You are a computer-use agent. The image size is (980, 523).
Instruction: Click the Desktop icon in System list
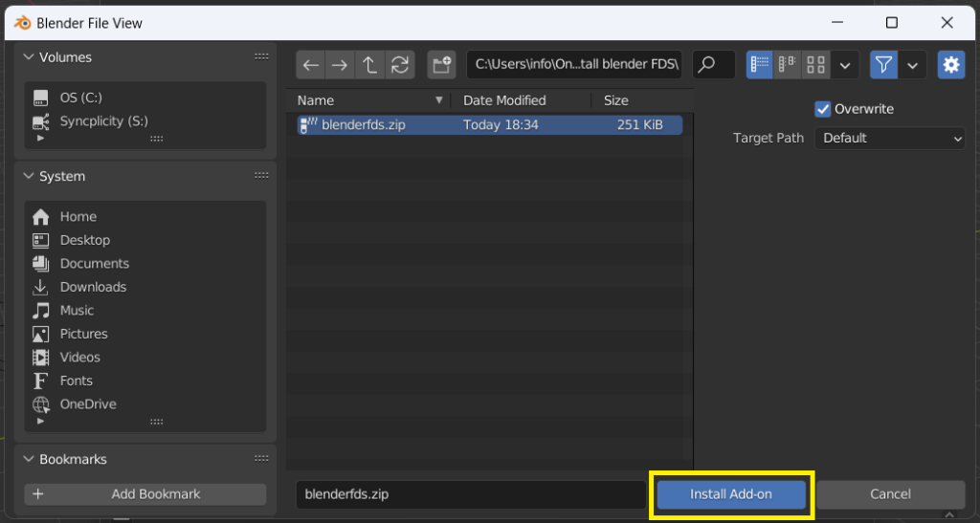click(40, 240)
